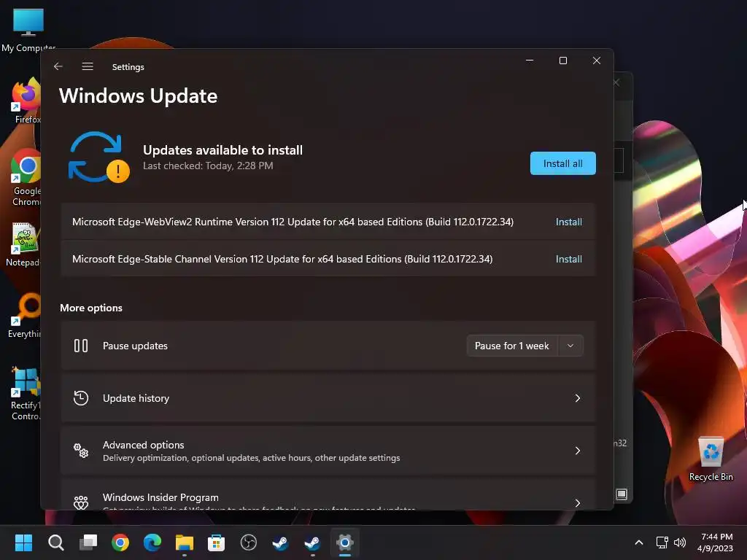The height and width of the screenshot is (560, 747).
Task: Open the Settings hamburger navigation menu
Action: point(88,66)
